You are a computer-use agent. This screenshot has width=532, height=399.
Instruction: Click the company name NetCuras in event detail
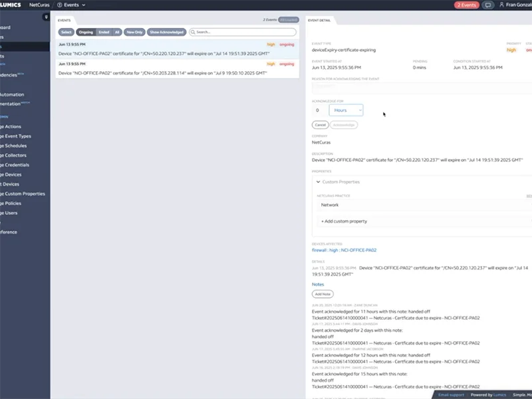point(321,142)
